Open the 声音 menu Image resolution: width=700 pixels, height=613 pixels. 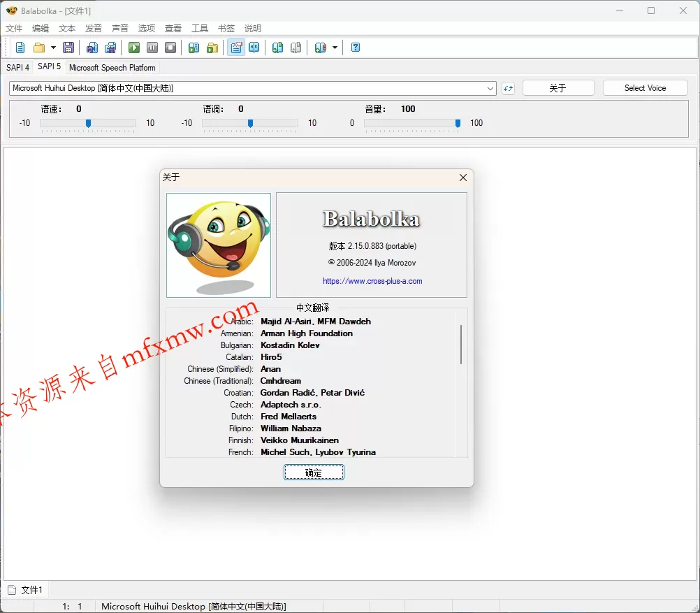coord(120,29)
